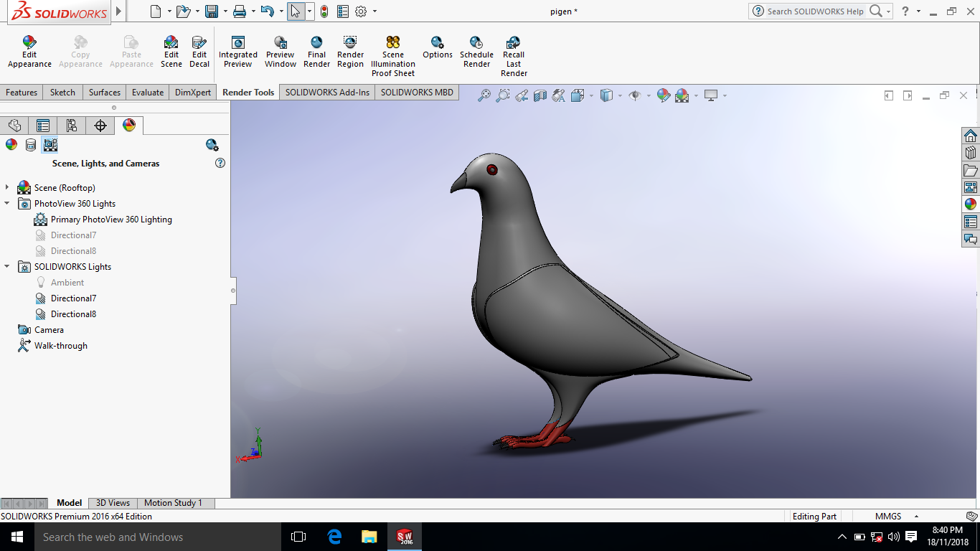Screen dimensions: 980x551
Task: Open the PropertyManager tab
Action: pos(43,126)
